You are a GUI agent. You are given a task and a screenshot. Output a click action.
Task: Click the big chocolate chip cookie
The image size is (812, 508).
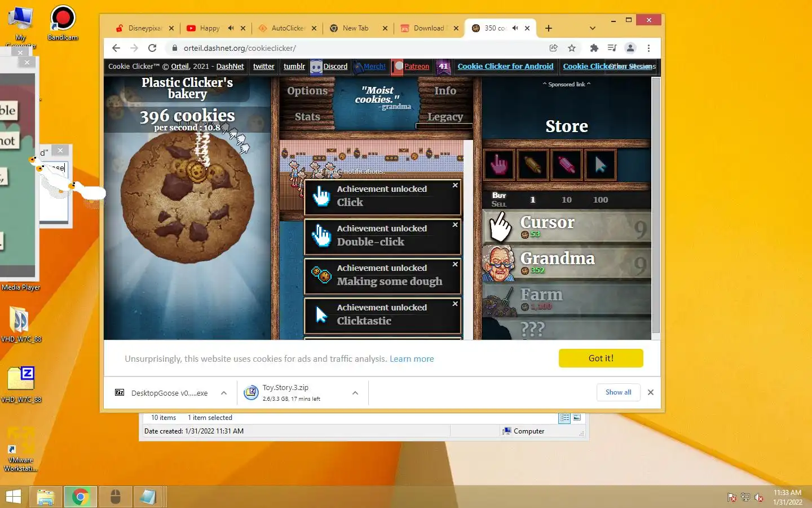[187, 199]
